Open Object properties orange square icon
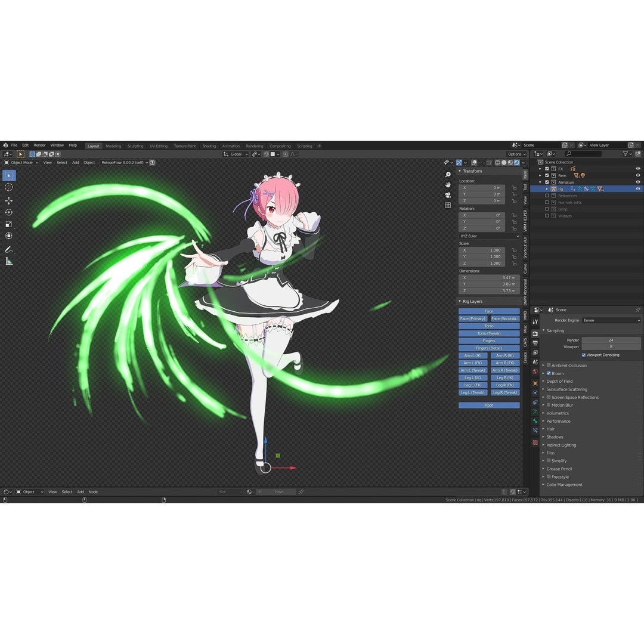Viewport: 644px width, 644px height. click(x=535, y=383)
